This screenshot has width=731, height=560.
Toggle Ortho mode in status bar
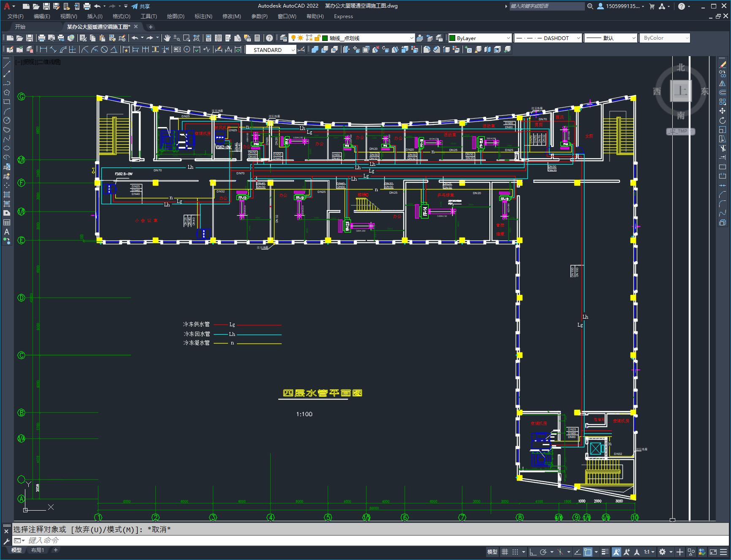[x=533, y=552]
